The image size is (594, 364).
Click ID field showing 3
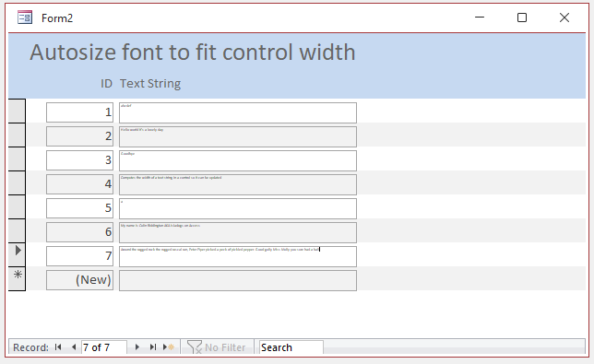click(x=79, y=160)
